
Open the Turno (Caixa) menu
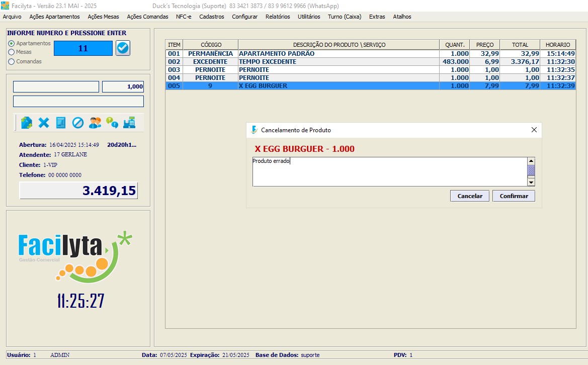click(345, 17)
